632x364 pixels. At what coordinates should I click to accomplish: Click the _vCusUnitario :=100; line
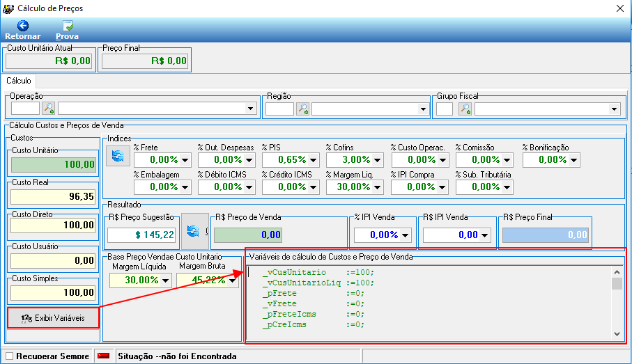[318, 273]
